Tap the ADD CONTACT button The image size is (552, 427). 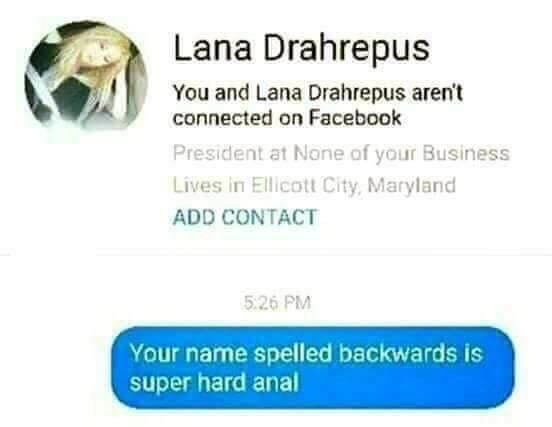(245, 217)
